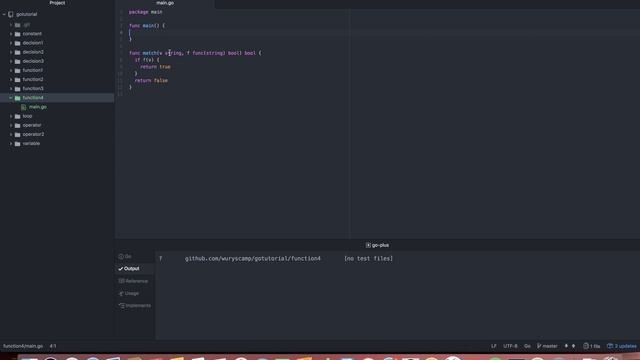Click the 'func main() {' code line
This screenshot has height=360, width=640.
coord(147,26)
